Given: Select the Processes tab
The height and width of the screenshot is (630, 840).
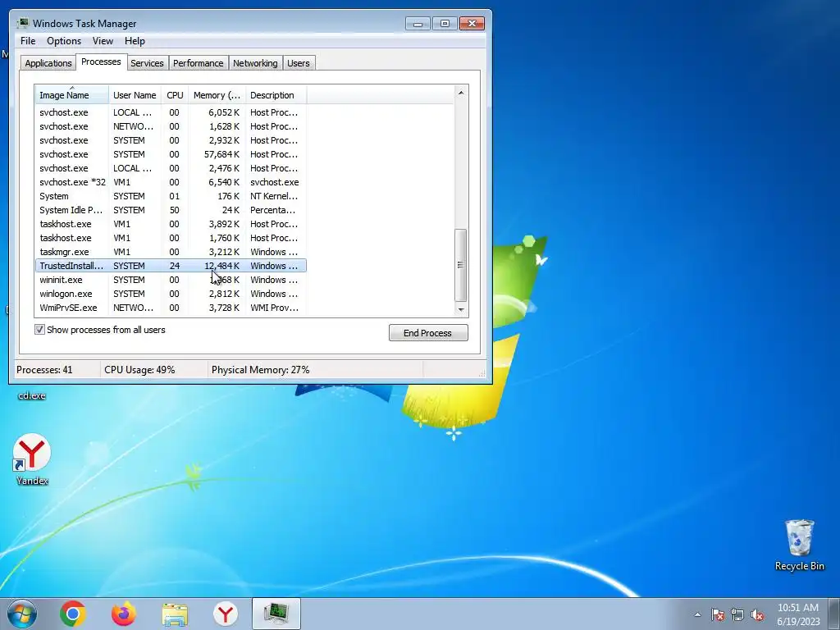Looking at the screenshot, I should 101,62.
